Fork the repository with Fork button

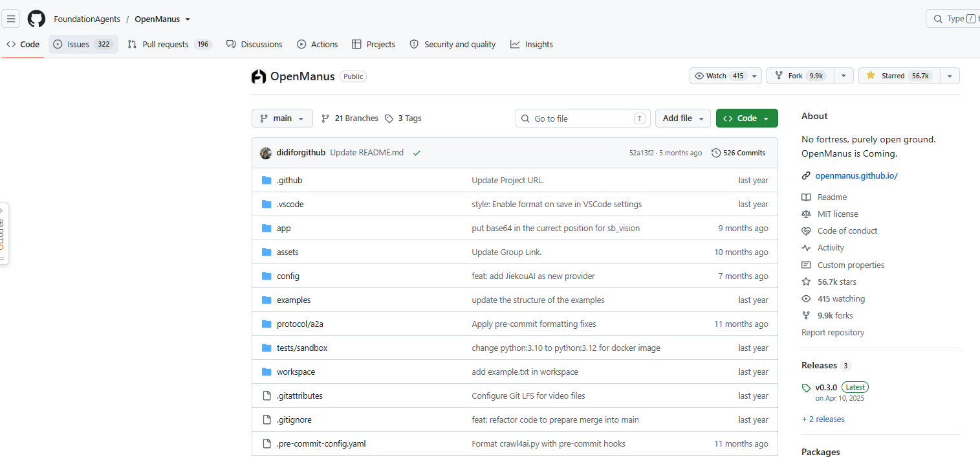point(800,76)
